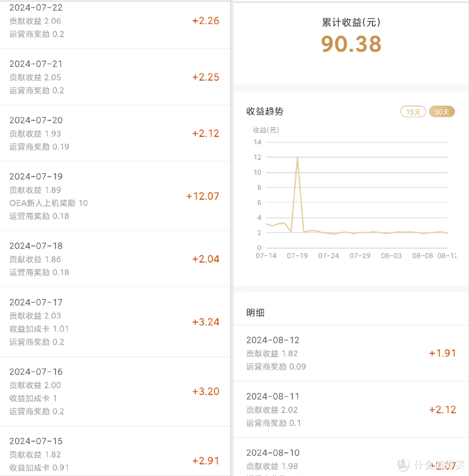Click the 收益趋势 section title
469x476 pixels.
point(265,112)
